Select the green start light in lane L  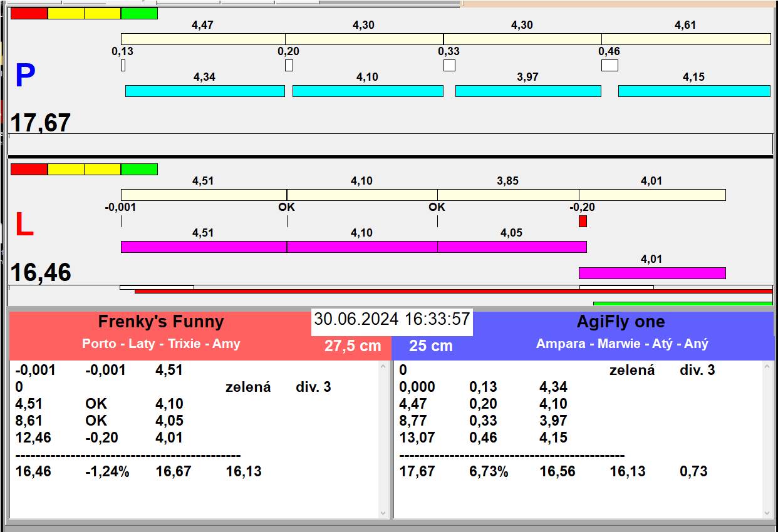(139, 169)
